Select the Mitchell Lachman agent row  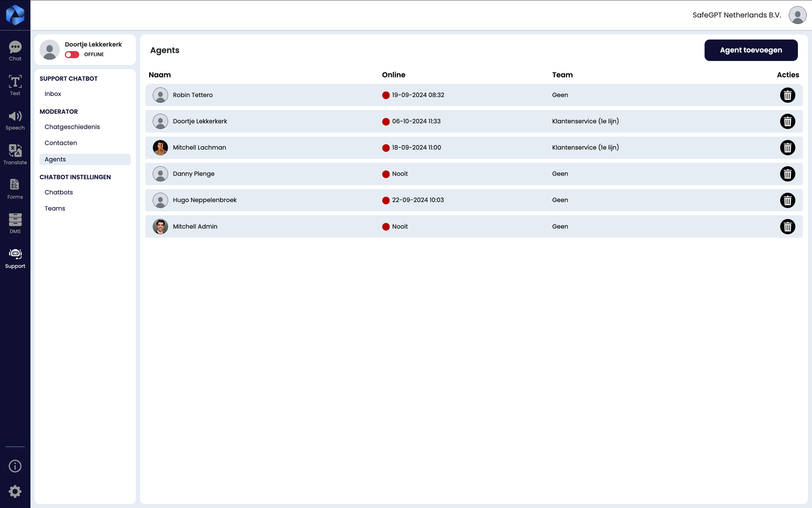pos(199,147)
